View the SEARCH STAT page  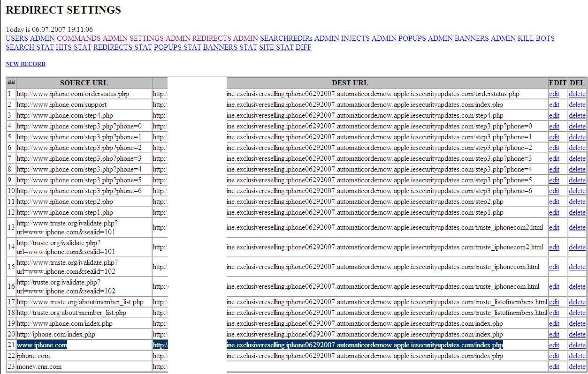click(30, 47)
